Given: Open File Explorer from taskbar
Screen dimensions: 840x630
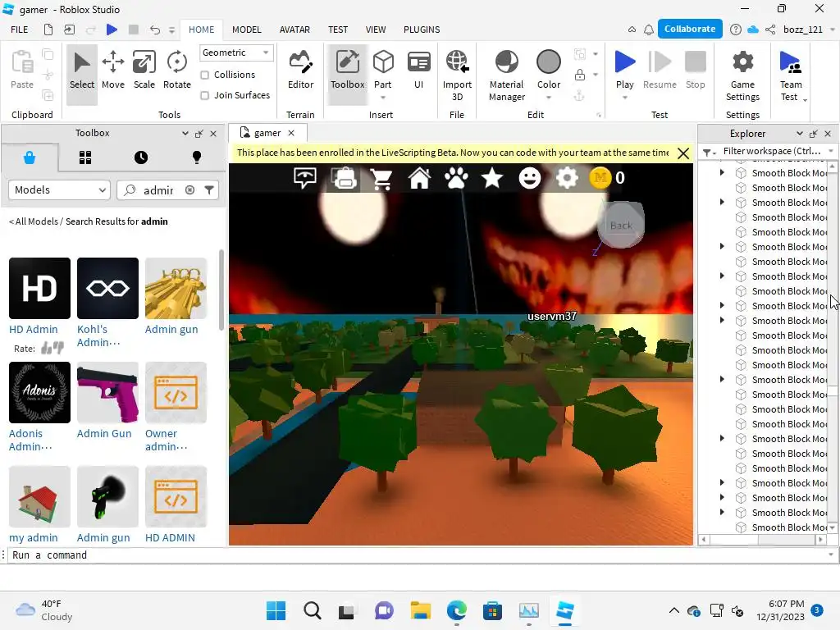Looking at the screenshot, I should [421, 610].
